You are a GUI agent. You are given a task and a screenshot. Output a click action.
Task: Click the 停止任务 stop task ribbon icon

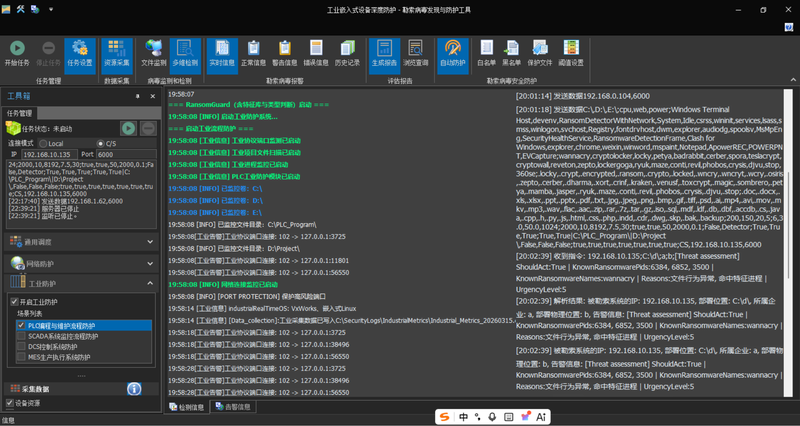[48, 54]
